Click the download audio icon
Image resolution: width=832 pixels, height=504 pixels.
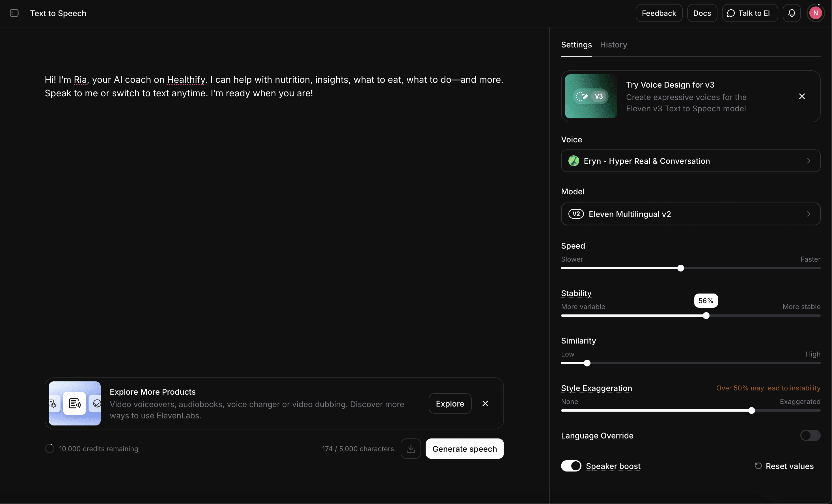click(x=411, y=449)
